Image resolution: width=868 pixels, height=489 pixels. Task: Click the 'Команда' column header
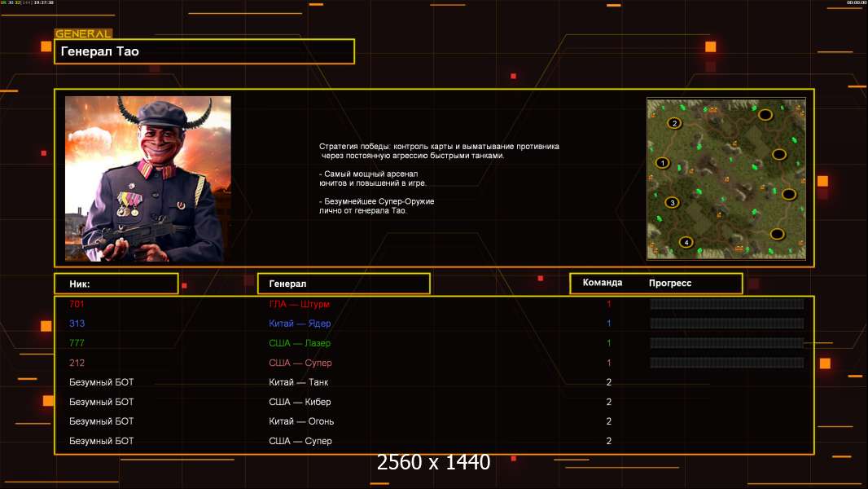point(603,283)
